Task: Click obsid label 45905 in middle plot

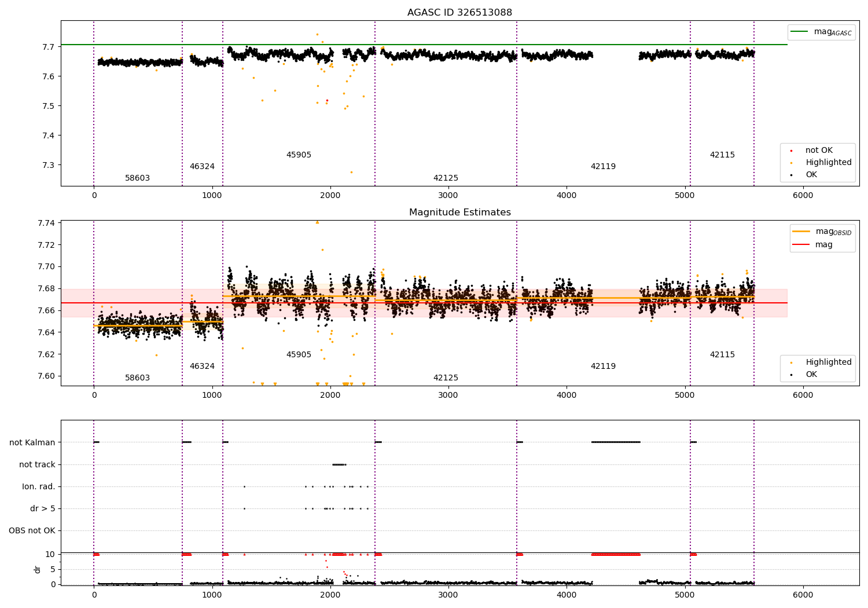Action: (x=299, y=355)
